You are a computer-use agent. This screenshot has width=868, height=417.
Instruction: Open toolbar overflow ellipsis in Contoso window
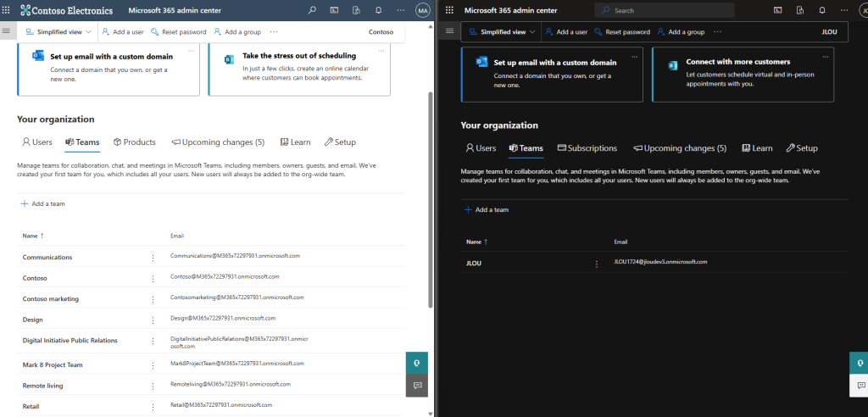point(274,31)
